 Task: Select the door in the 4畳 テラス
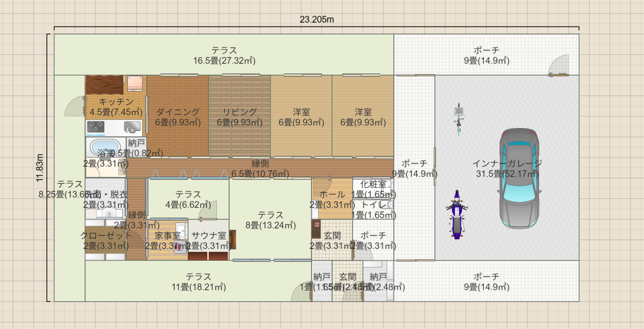click(208, 210)
